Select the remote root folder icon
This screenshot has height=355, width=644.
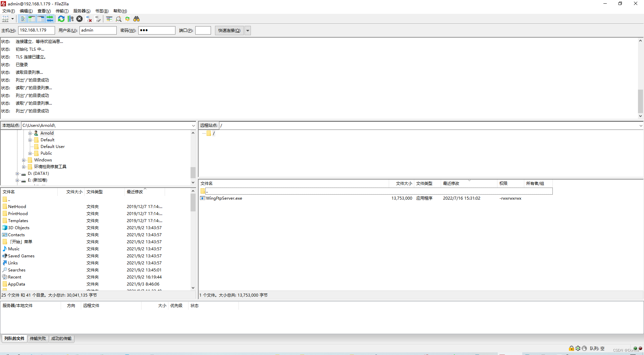(209, 133)
